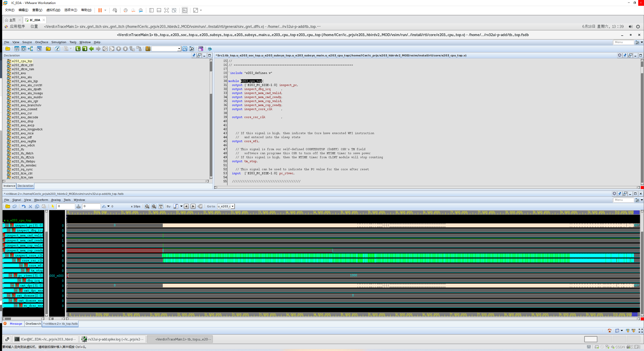644x351 pixels.
Task: Click the new waveform icon in Verdi toolbar
Action: [17, 49]
